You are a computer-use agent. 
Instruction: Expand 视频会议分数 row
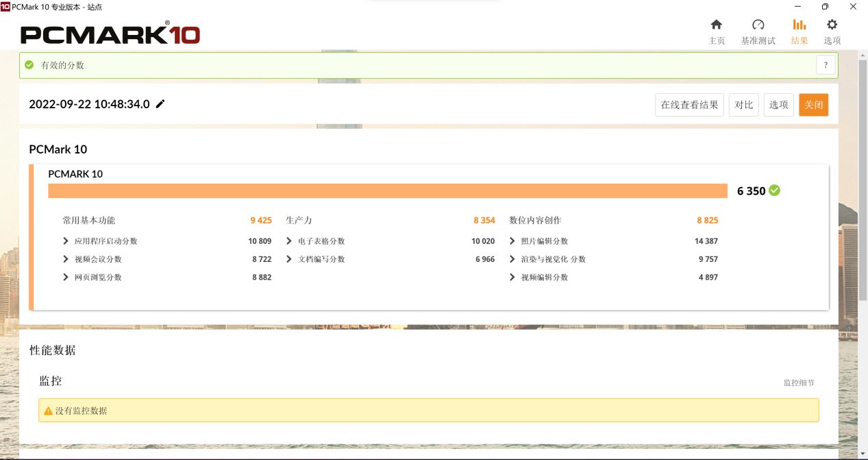tap(66, 259)
